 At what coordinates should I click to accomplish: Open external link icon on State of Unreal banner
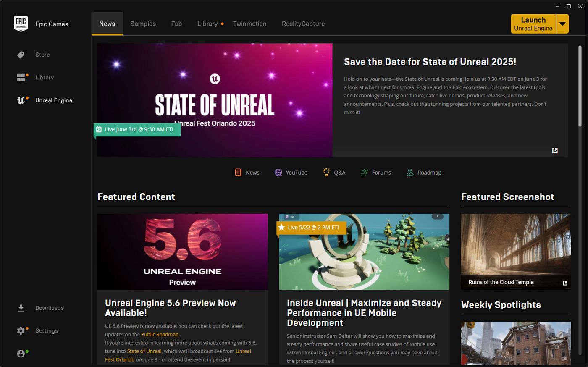pyautogui.click(x=555, y=150)
